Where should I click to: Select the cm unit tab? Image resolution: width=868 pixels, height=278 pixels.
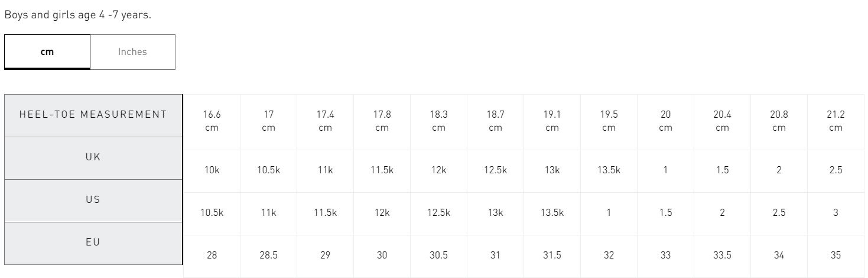[47, 51]
